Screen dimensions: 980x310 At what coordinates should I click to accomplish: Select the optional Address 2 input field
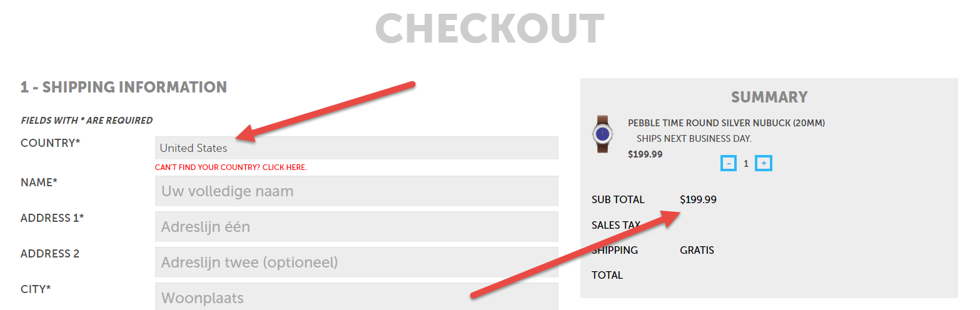pos(356,262)
